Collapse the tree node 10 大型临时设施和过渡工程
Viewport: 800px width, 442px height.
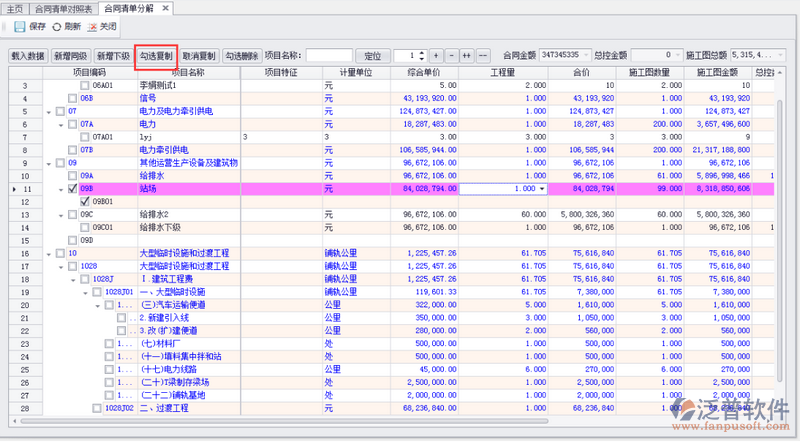click(47, 254)
